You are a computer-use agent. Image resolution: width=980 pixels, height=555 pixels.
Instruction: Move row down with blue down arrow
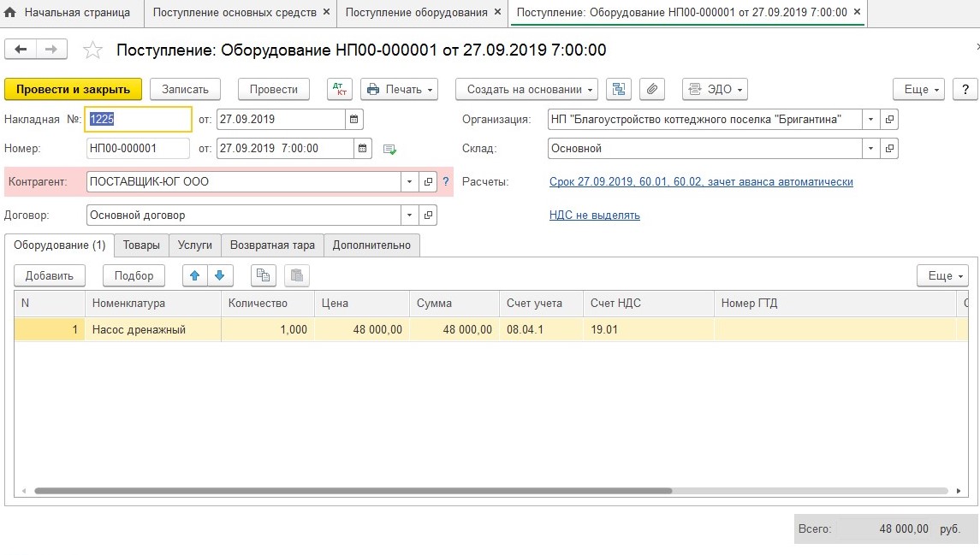click(220, 275)
